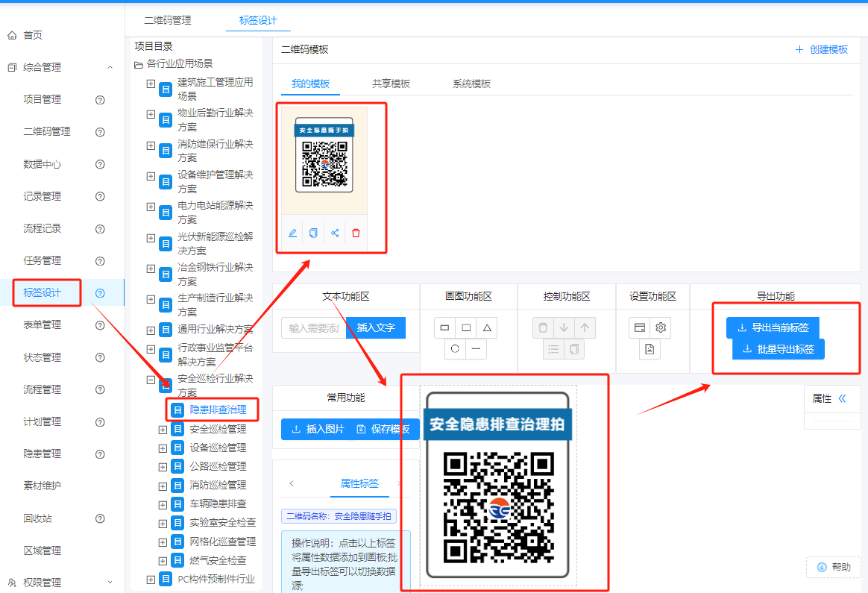This screenshot has width=868, height=593.
Task: Click the document export icon in 设置功能区
Action: tap(650, 349)
